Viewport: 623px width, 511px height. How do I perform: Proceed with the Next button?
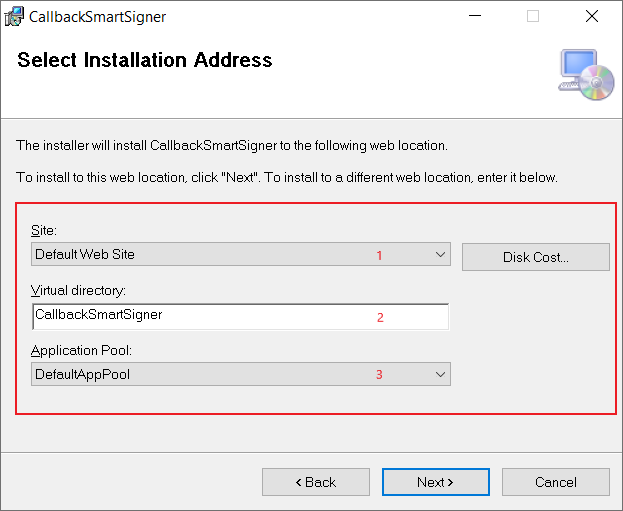pyautogui.click(x=436, y=482)
